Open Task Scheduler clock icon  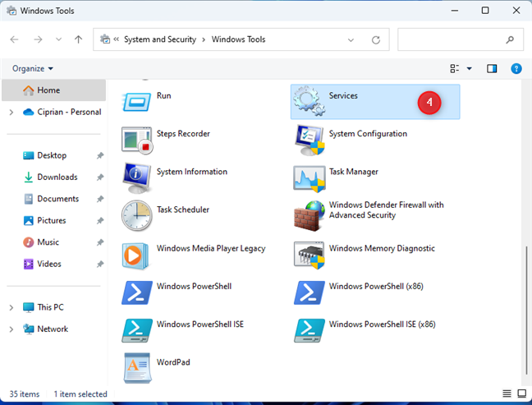pos(137,215)
